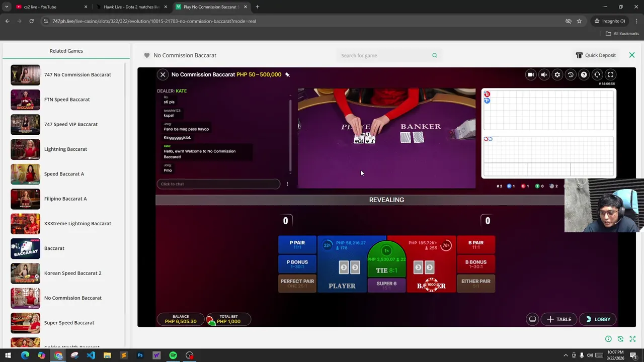Open Photoshop from taskbar

click(140, 355)
